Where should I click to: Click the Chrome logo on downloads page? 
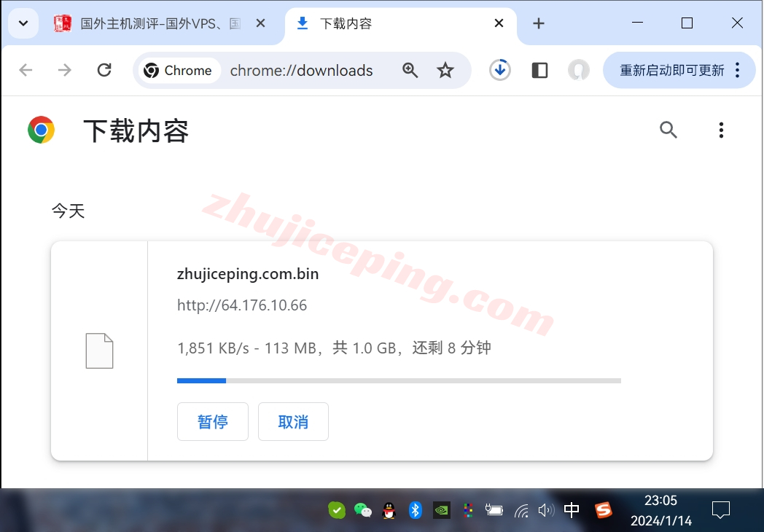tap(41, 130)
